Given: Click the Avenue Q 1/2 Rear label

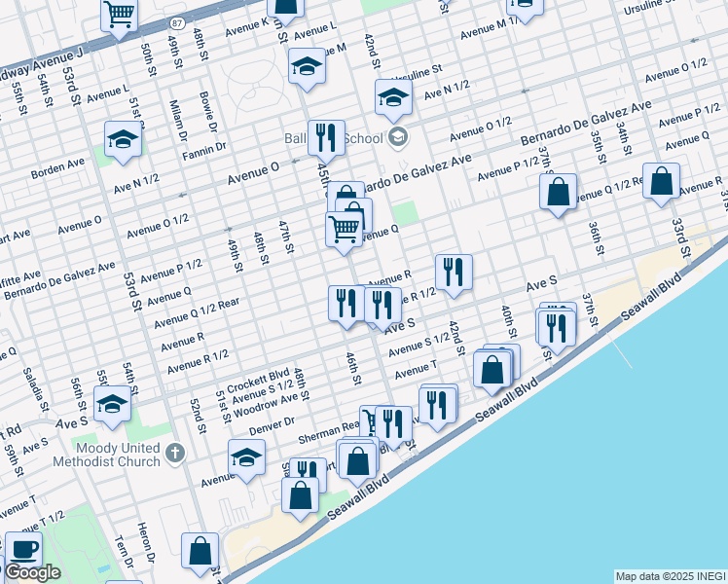Looking at the screenshot, I should pos(197,313).
